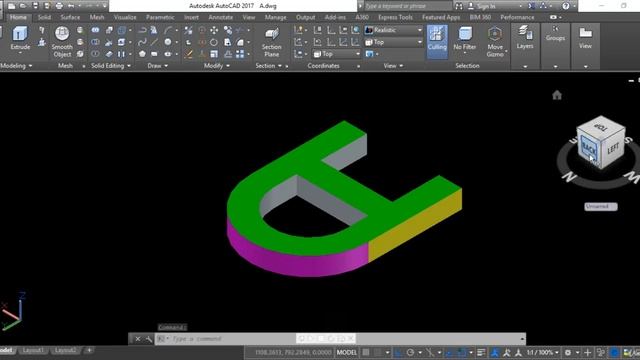Click the Solid Union icon in Solid Editing
The width and height of the screenshot is (640, 360).
pyautogui.click(x=95, y=30)
